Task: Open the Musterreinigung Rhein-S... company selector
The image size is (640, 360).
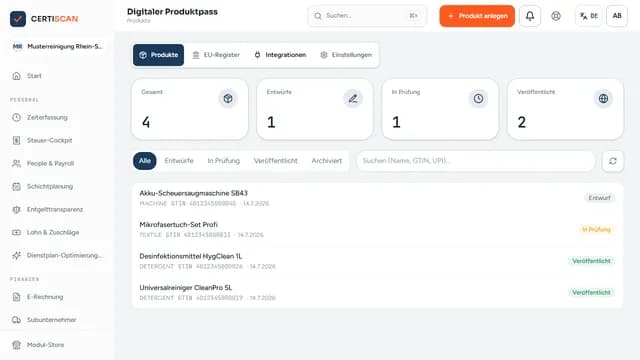Action: [x=57, y=47]
